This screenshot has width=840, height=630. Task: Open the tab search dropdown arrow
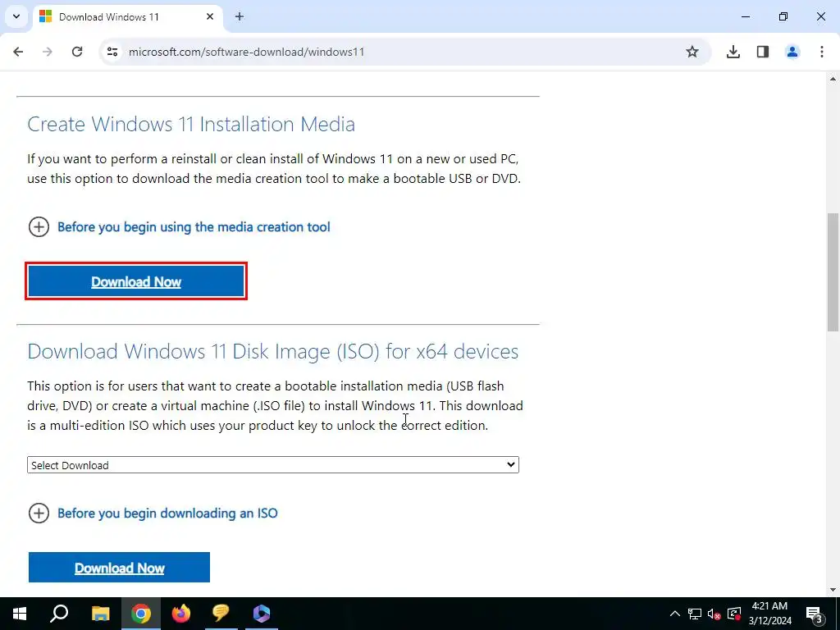pos(16,16)
